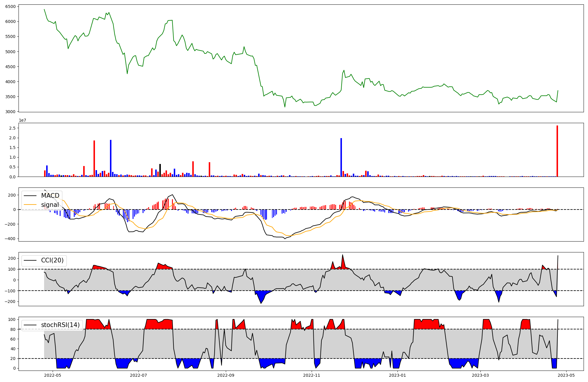Click the 6500 price axis label

click(x=11, y=6)
